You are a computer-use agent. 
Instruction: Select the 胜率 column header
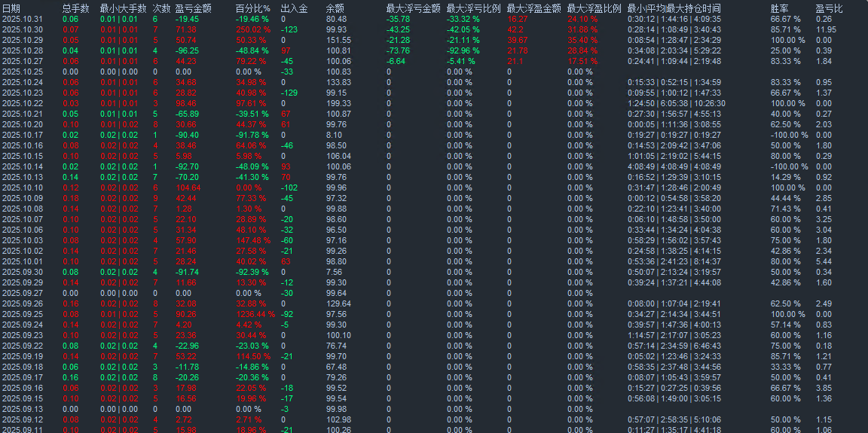pyautogui.click(x=779, y=8)
